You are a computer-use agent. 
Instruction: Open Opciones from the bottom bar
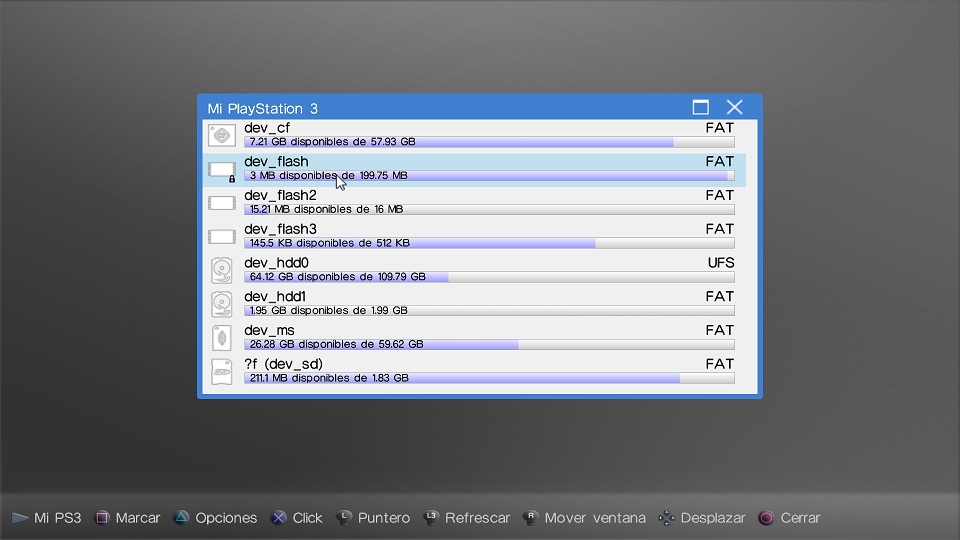(x=226, y=518)
